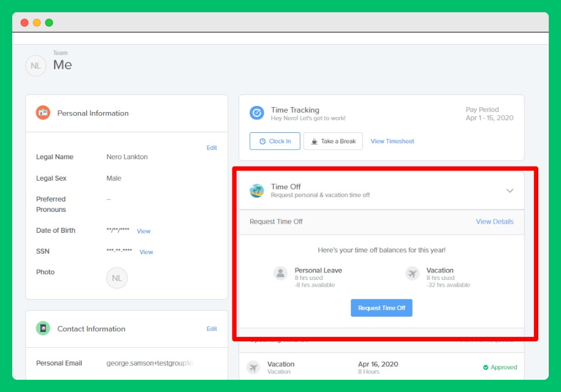The image size is (561, 392).
Task: Click the Time Tracking card title
Action: pos(295,110)
